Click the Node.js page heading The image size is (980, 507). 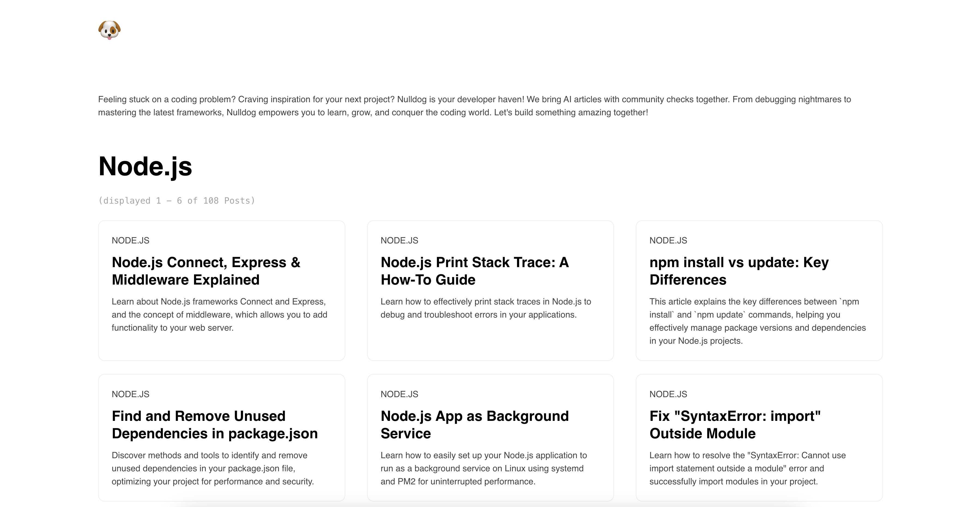point(145,167)
